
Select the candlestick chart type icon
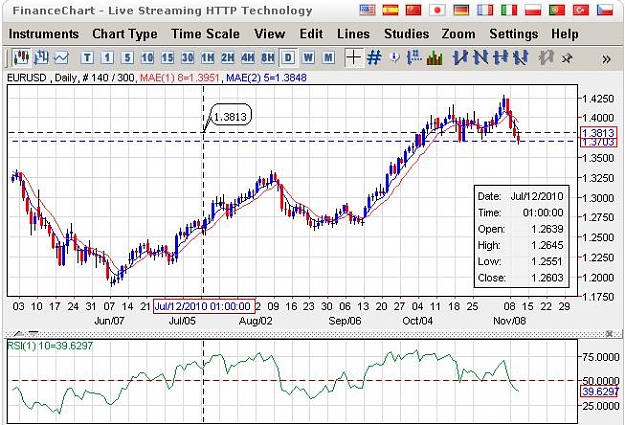(x=21, y=58)
